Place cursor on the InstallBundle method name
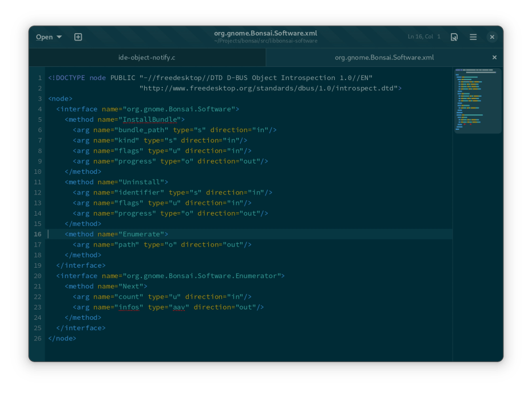The image size is (532, 393). [150, 119]
